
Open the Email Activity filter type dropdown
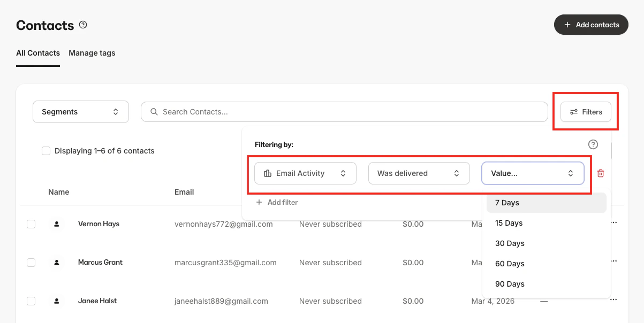pos(305,173)
